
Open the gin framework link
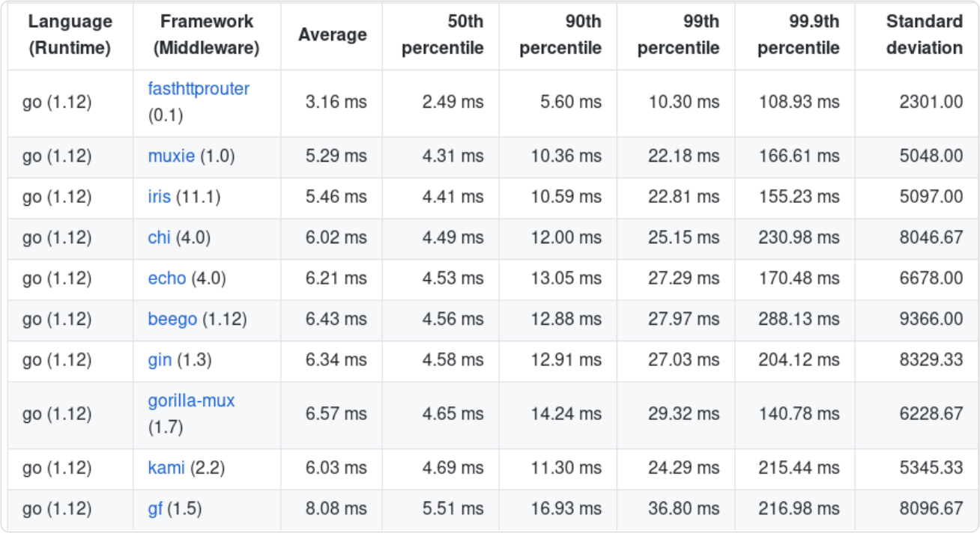tap(160, 360)
